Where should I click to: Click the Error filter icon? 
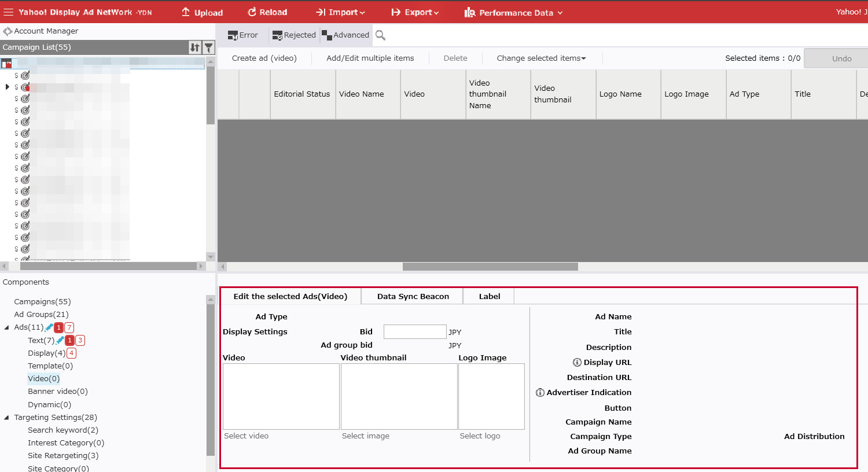(x=233, y=35)
